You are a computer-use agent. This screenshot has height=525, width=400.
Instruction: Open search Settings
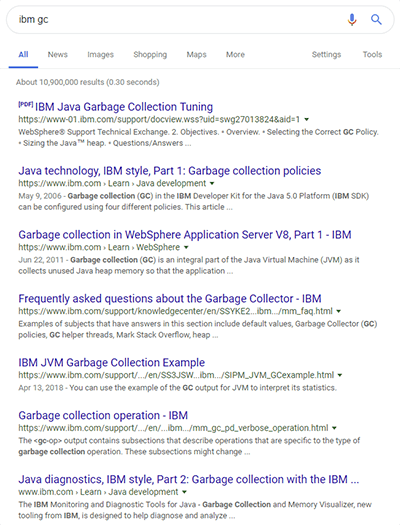coord(326,55)
